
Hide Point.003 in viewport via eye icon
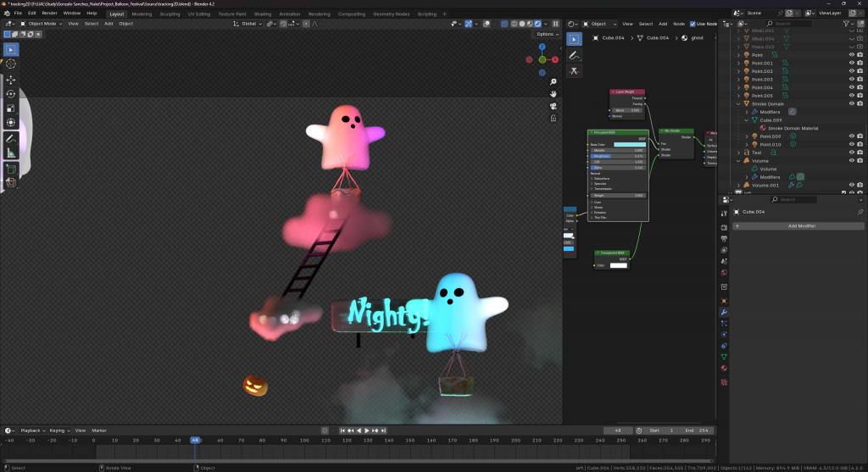[851, 79]
